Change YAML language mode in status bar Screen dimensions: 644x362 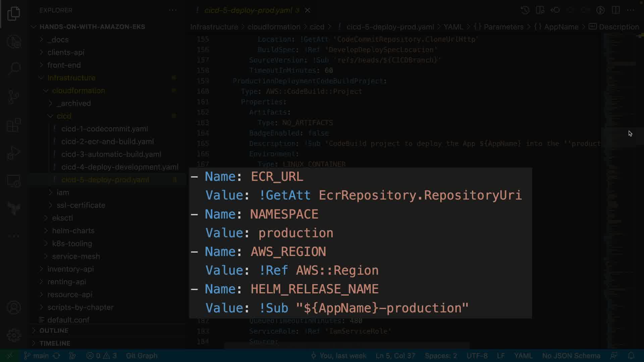(523, 356)
